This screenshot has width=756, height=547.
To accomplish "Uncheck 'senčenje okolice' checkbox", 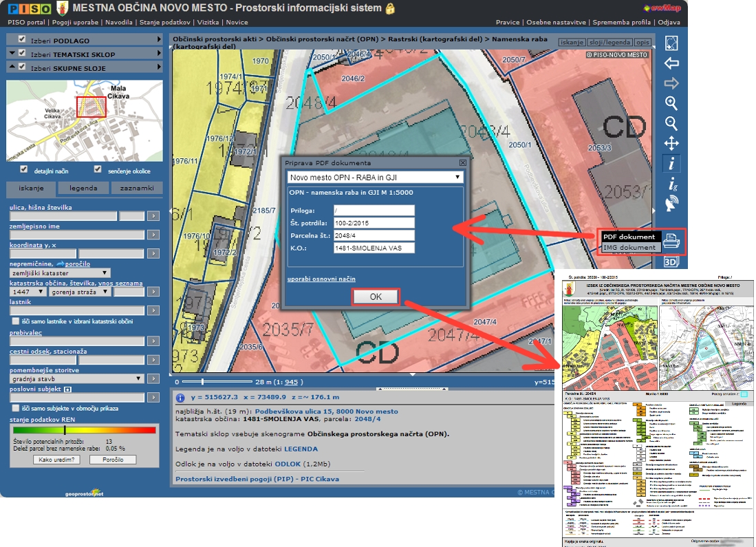I will tap(98, 169).
